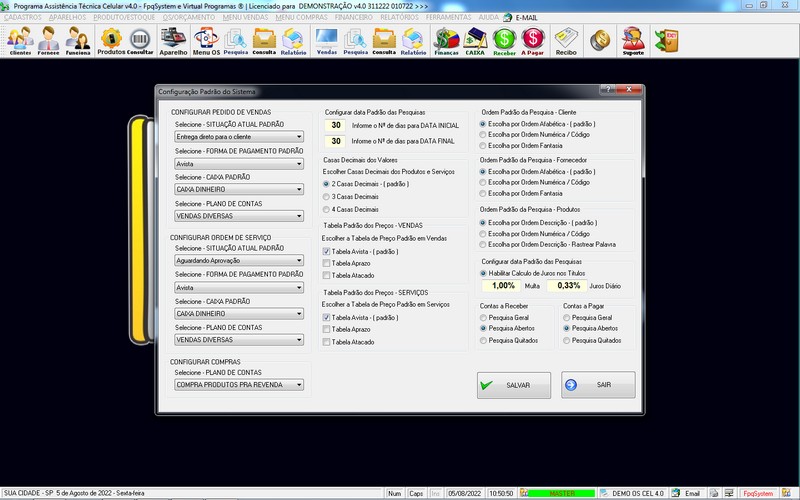Image resolution: width=800 pixels, height=500 pixels.
Task: Open the Suporte toolbar icon
Action: click(633, 40)
